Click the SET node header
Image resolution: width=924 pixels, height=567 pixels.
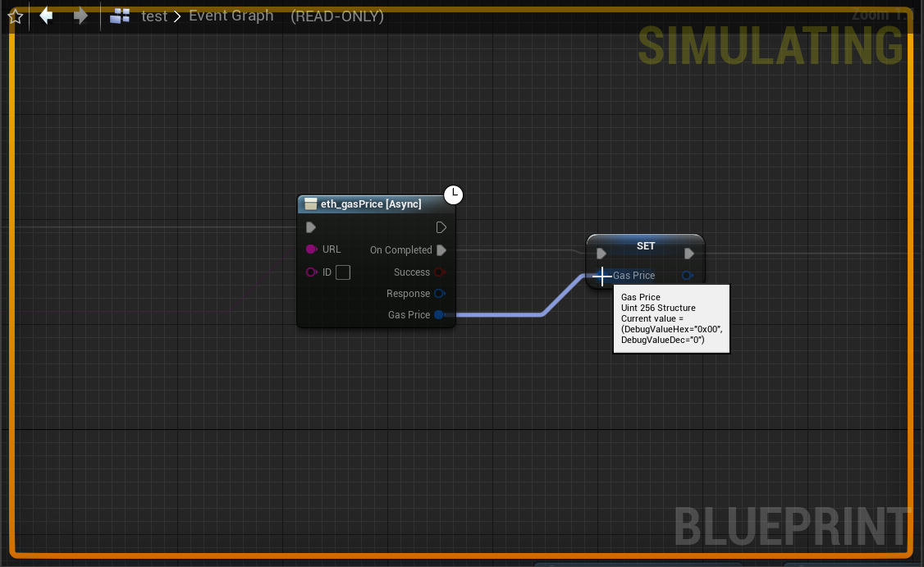[x=645, y=245]
